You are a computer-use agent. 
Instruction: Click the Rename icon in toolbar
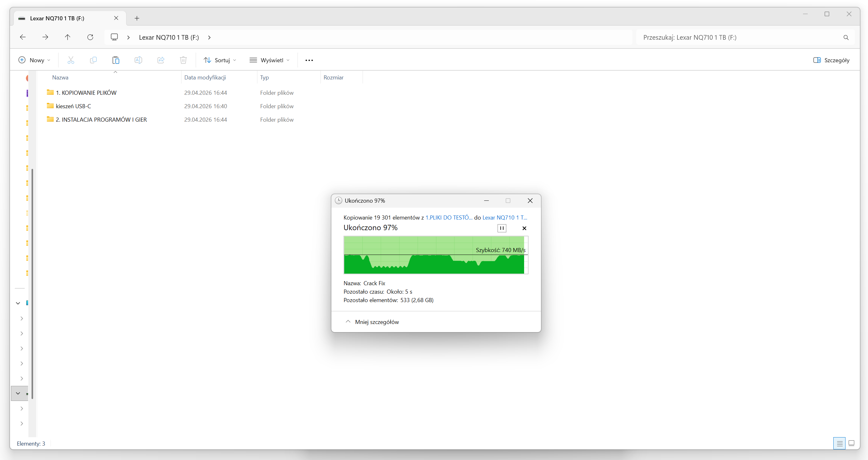138,60
